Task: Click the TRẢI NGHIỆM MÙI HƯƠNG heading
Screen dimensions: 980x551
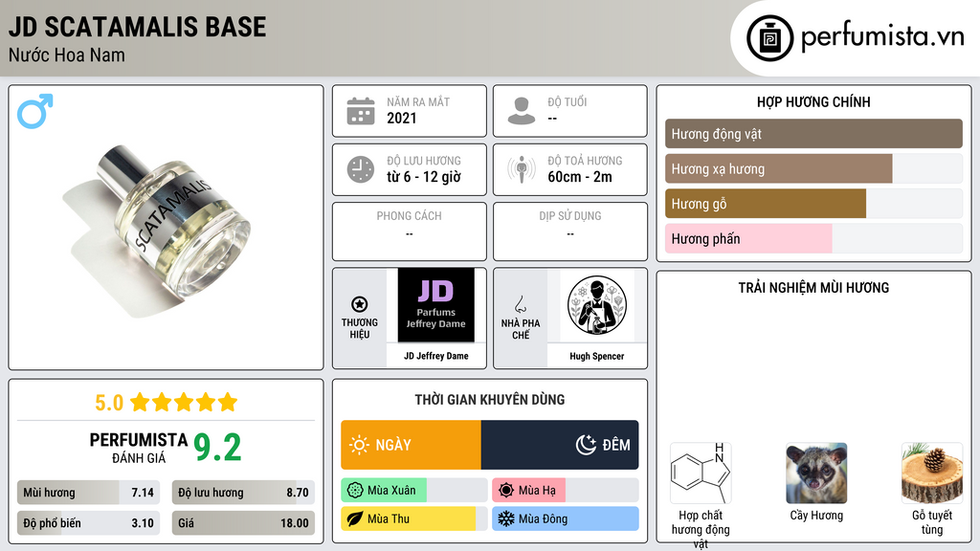Action: pos(813,288)
